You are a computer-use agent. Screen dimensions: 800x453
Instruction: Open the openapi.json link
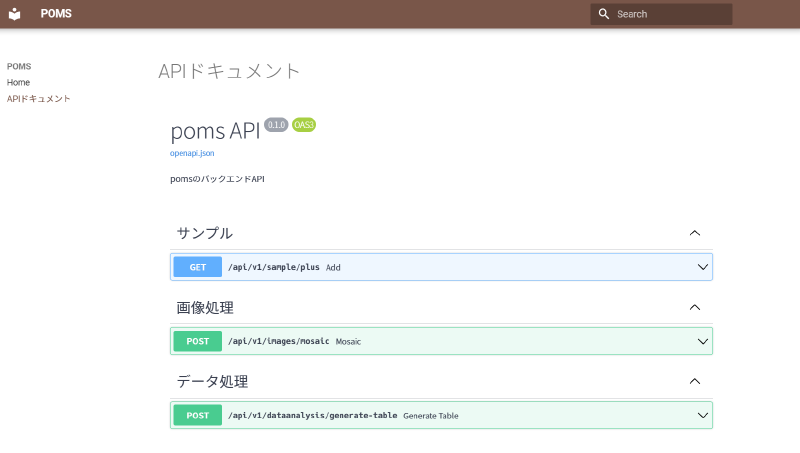tap(192, 153)
